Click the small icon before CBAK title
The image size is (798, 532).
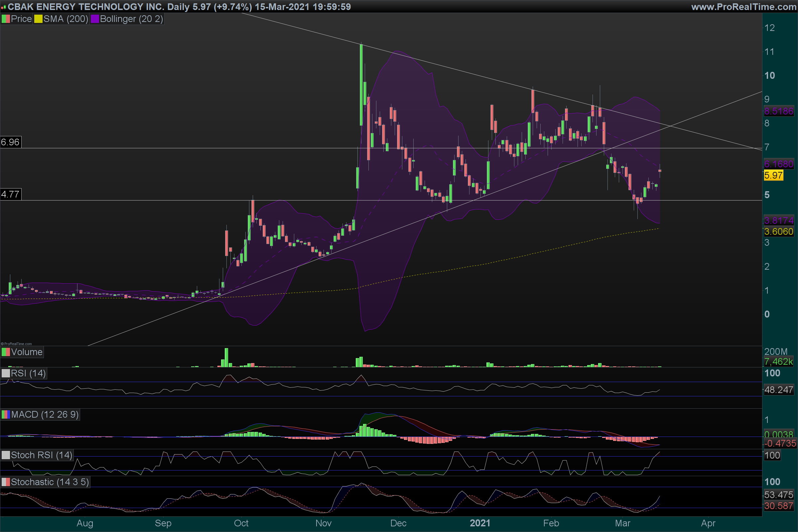(3, 7)
